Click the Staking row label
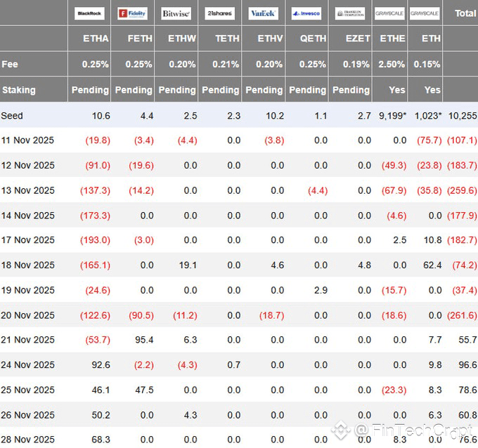 click(x=19, y=90)
